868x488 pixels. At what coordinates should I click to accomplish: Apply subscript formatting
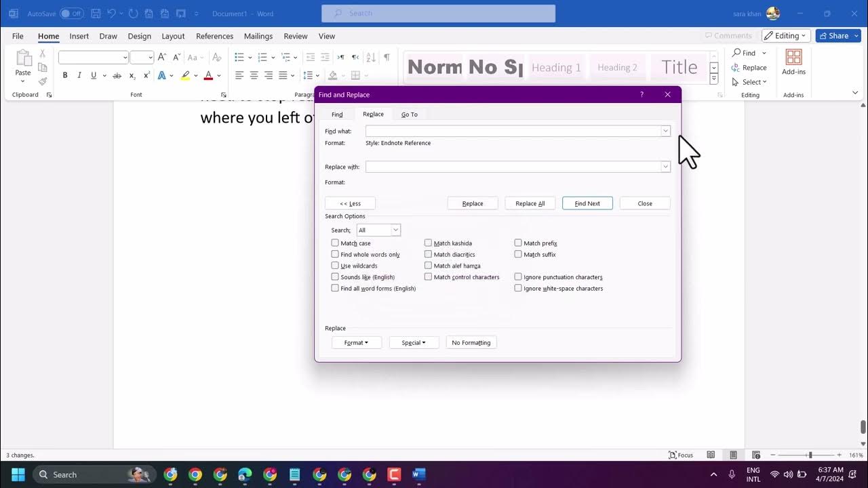click(x=132, y=75)
